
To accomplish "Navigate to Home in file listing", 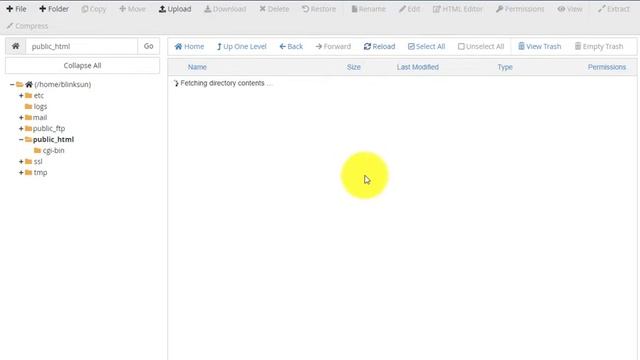I will pyautogui.click(x=189, y=47).
